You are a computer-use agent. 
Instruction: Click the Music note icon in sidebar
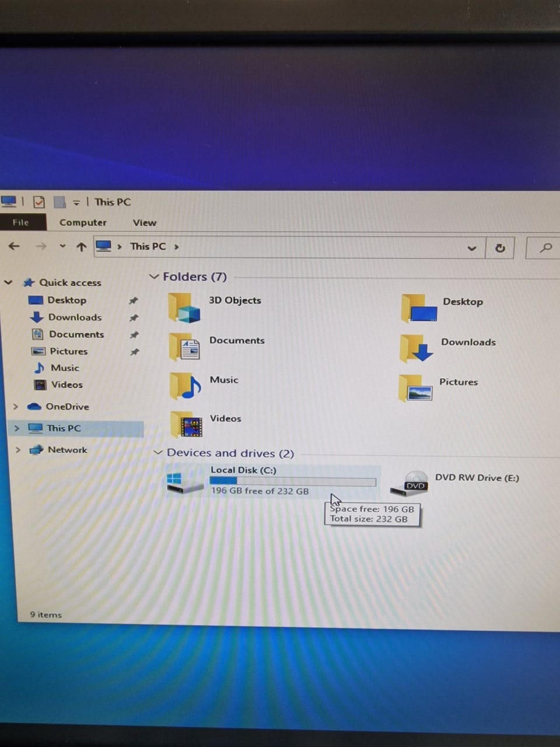click(x=39, y=368)
